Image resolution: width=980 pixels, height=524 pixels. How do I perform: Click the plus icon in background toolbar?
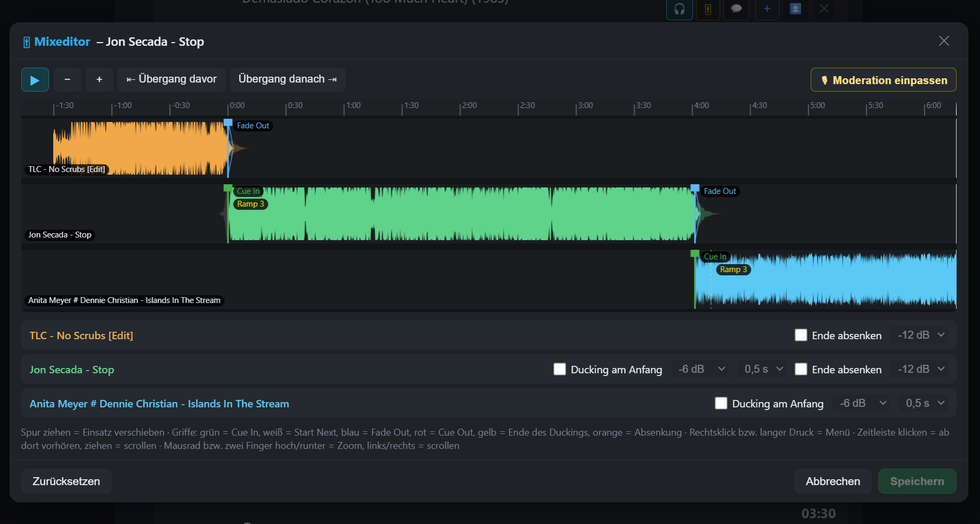click(x=767, y=9)
